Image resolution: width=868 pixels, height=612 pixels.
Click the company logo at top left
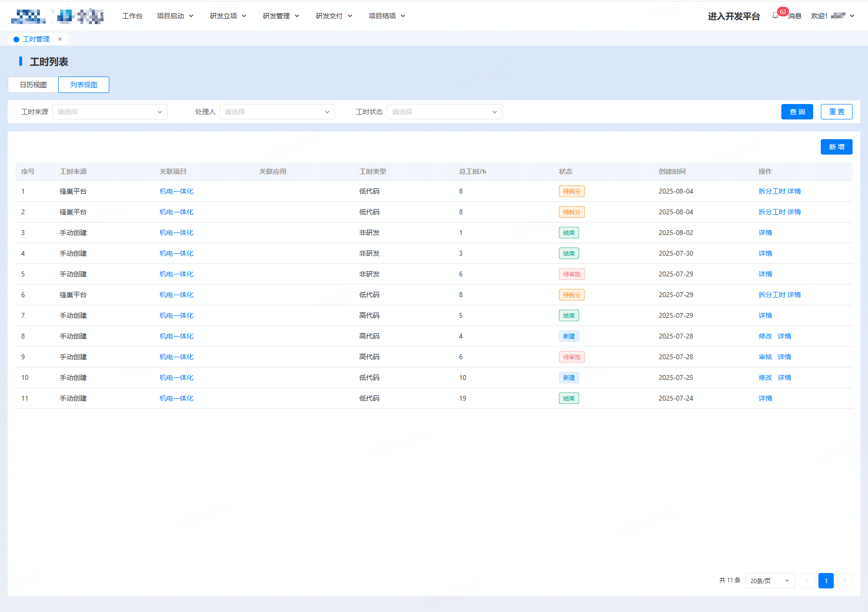tap(57, 16)
